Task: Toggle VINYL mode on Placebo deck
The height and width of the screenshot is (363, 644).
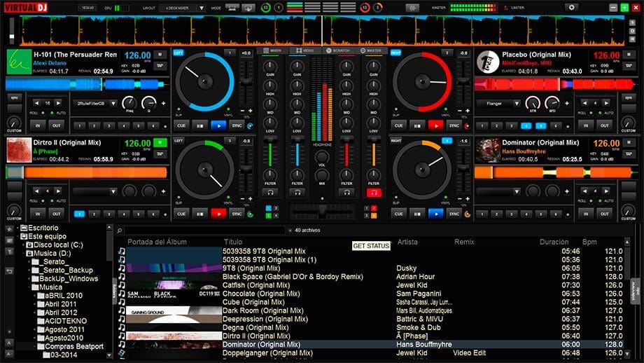Action: (x=446, y=111)
